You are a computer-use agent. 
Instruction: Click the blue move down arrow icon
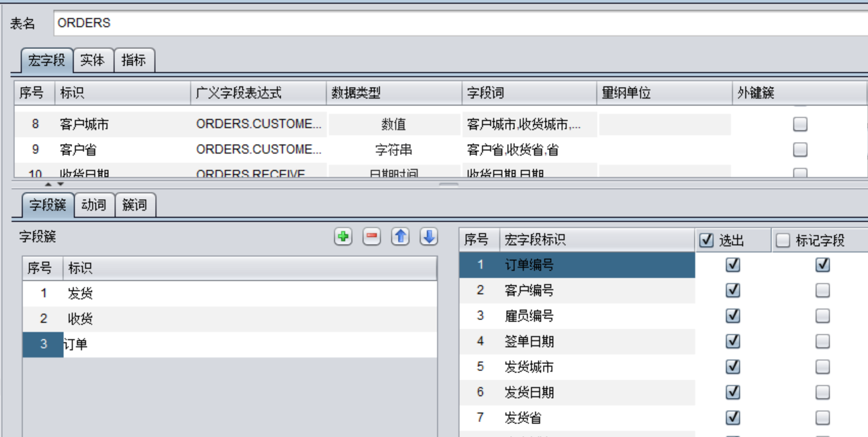tap(429, 237)
